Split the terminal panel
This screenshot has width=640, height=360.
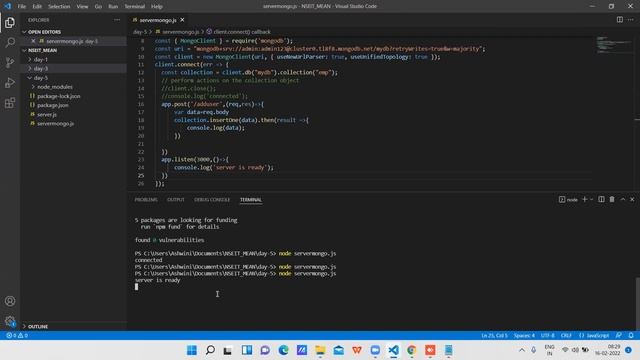601,199
